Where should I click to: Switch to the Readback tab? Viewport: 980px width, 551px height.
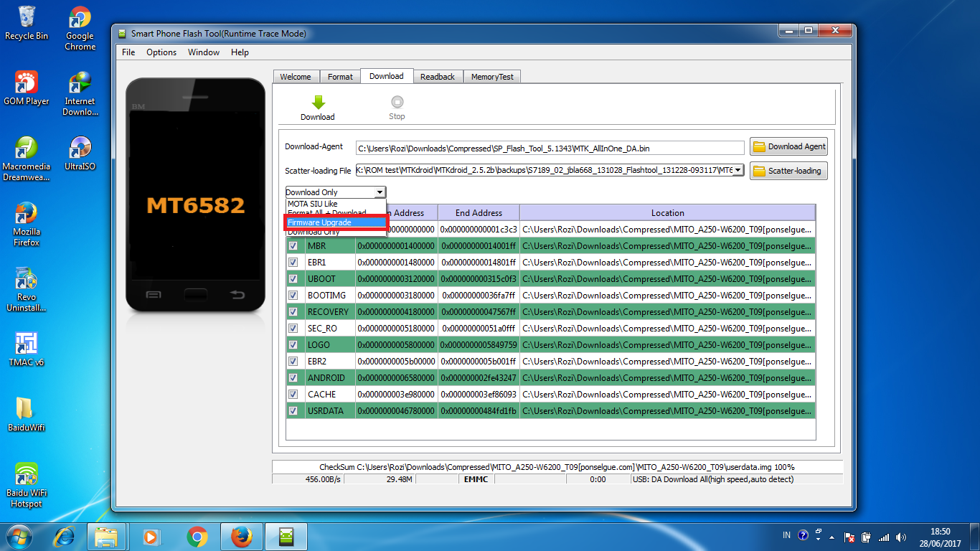coord(438,77)
